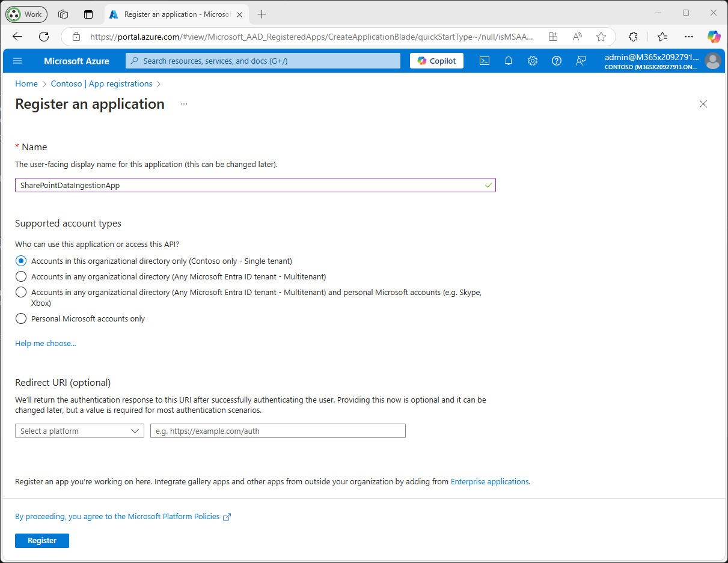Open the Select a platform dropdown

[79, 431]
